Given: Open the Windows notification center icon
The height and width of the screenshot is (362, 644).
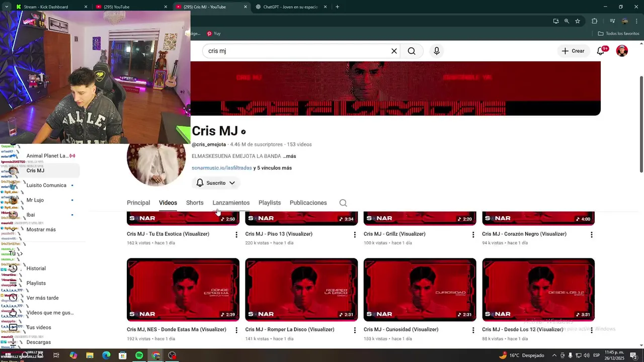Looking at the screenshot, I should tap(633, 355).
